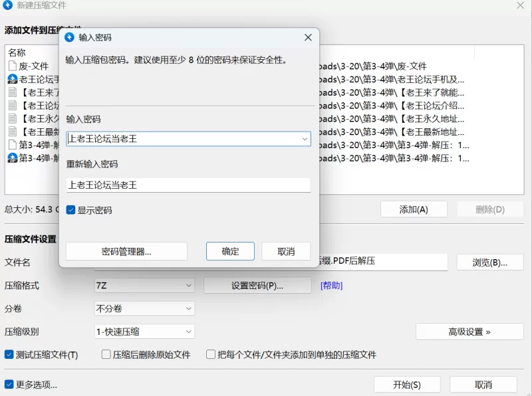Open the 压缩格式 7Z dropdown
Image resolution: width=532 pixels, height=396 pixels.
[x=144, y=286]
